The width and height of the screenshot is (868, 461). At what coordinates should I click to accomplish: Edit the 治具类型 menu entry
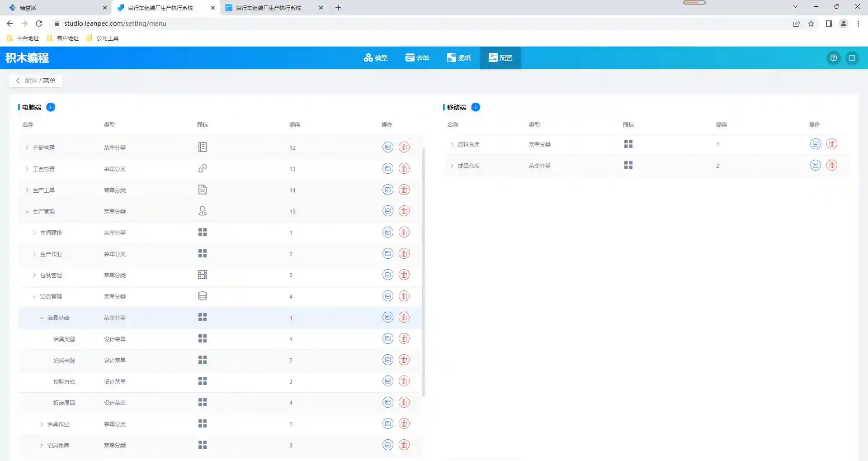[387, 339]
